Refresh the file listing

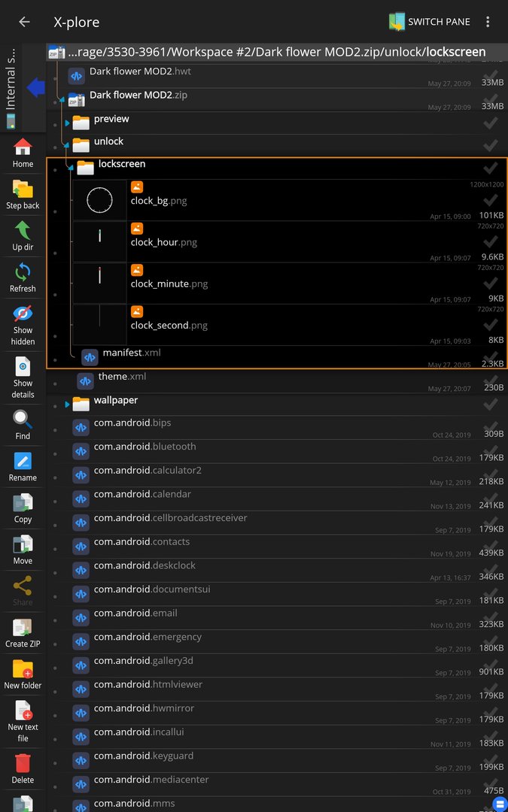23,277
